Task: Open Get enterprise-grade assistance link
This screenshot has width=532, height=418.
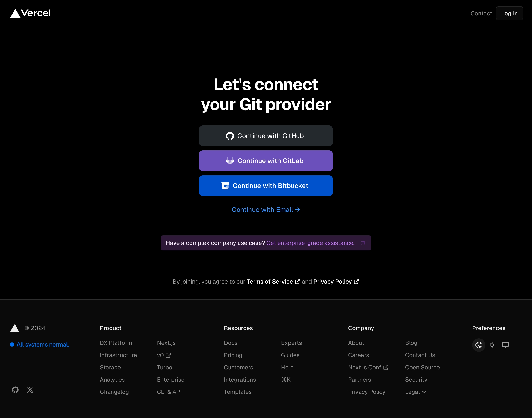Action: coord(310,243)
